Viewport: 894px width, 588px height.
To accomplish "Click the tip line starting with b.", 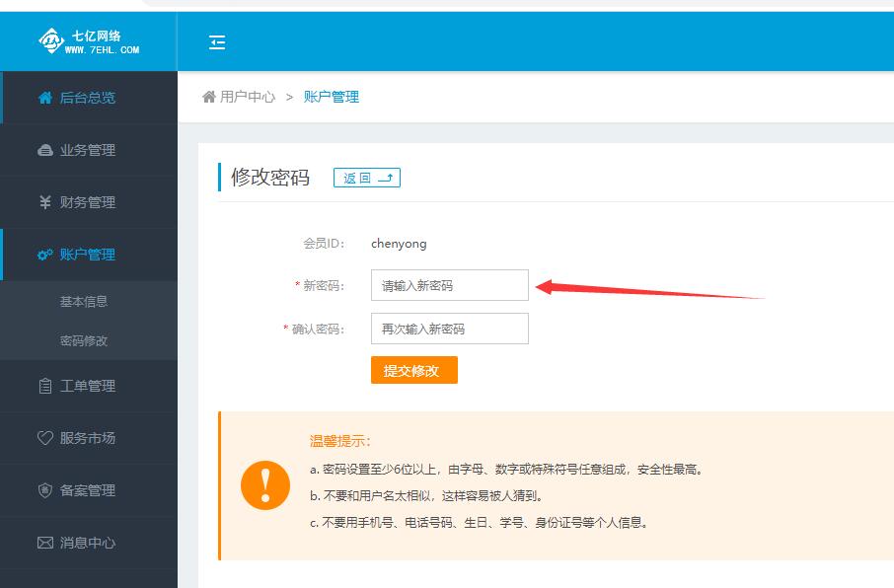I will click(x=426, y=495).
